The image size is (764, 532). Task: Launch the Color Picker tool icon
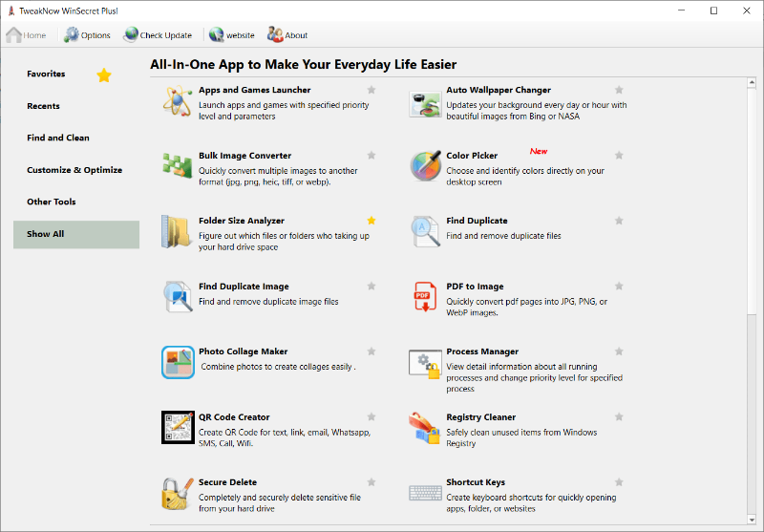425,166
